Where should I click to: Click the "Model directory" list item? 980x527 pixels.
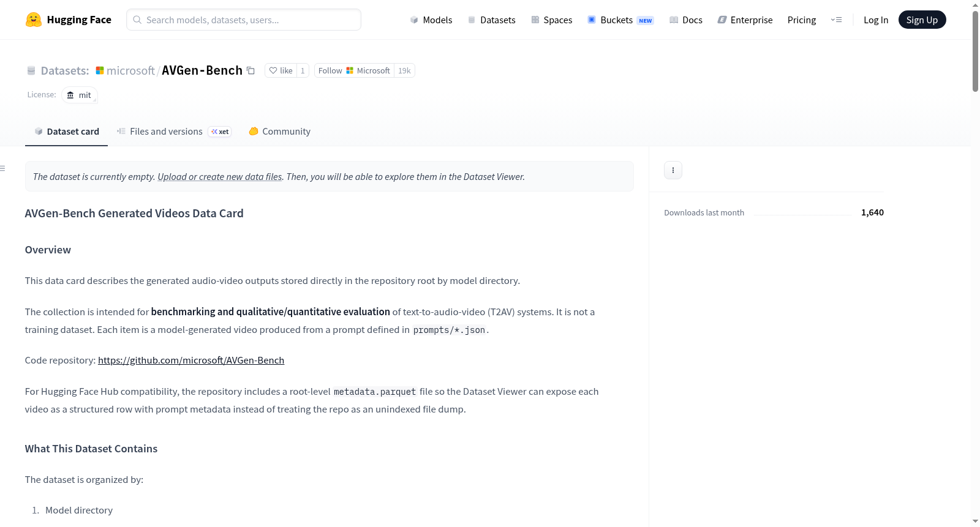click(79, 510)
